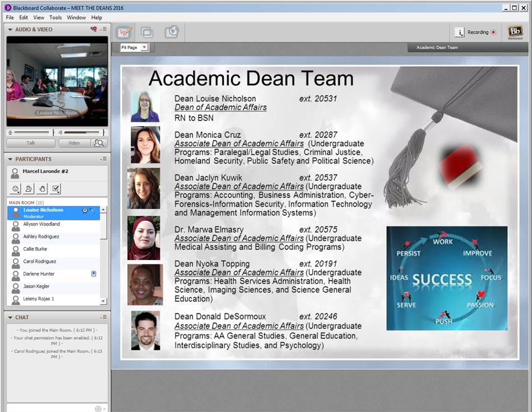Open the Edit menu
This screenshot has width=532, height=412.
click(24, 17)
